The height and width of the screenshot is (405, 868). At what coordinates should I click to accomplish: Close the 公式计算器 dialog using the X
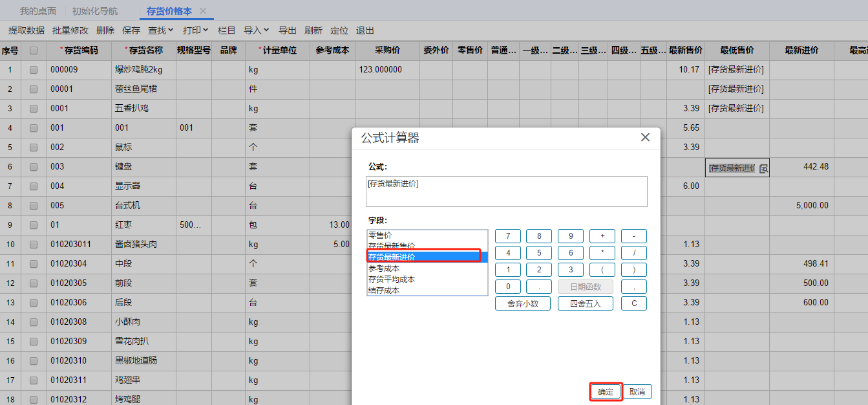click(x=644, y=137)
